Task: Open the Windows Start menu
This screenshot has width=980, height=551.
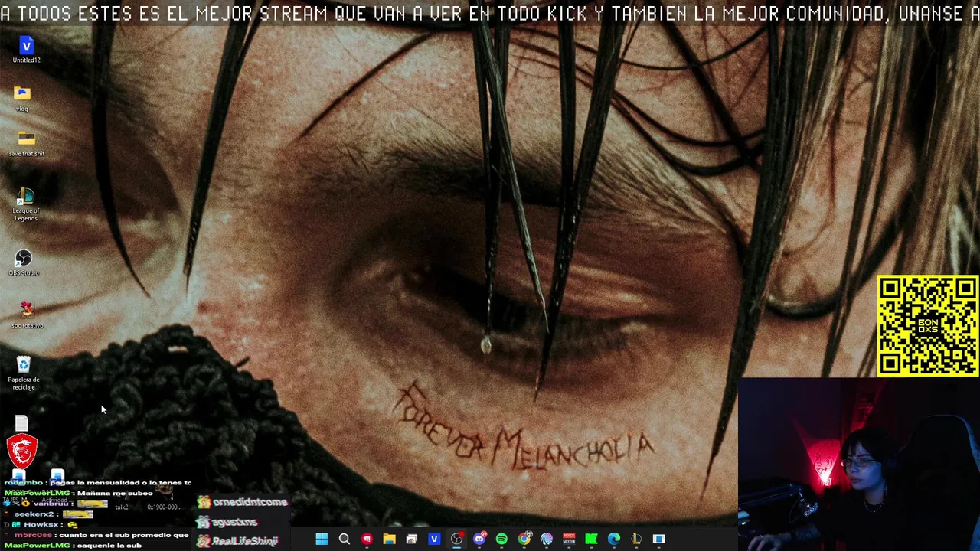Action: pyautogui.click(x=322, y=539)
